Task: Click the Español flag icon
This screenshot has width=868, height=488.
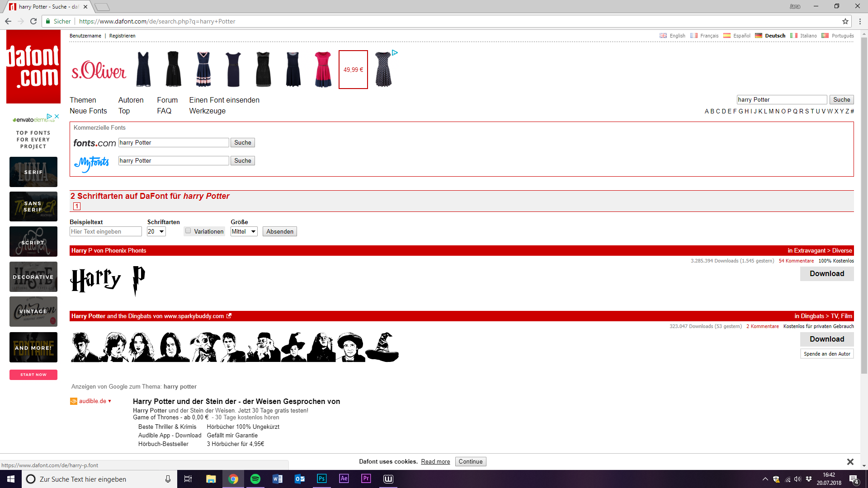Action: click(x=727, y=36)
